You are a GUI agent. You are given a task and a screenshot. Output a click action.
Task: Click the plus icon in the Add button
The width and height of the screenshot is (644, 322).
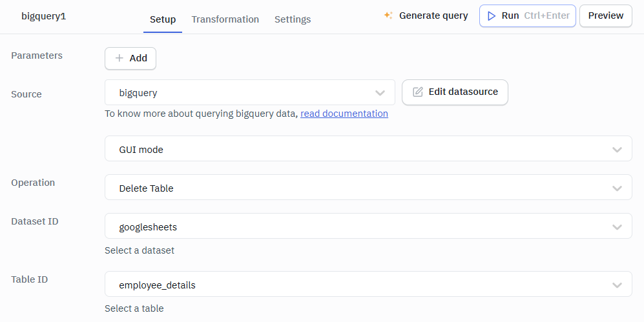pyautogui.click(x=119, y=58)
